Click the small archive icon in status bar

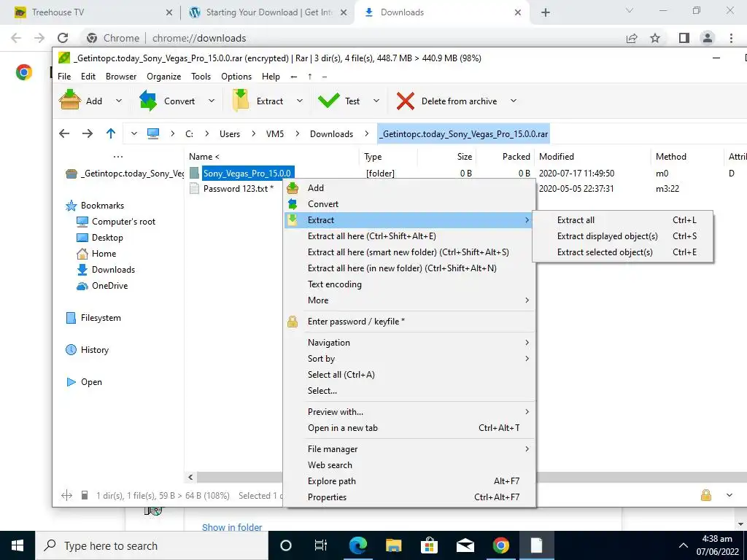[x=85, y=495]
